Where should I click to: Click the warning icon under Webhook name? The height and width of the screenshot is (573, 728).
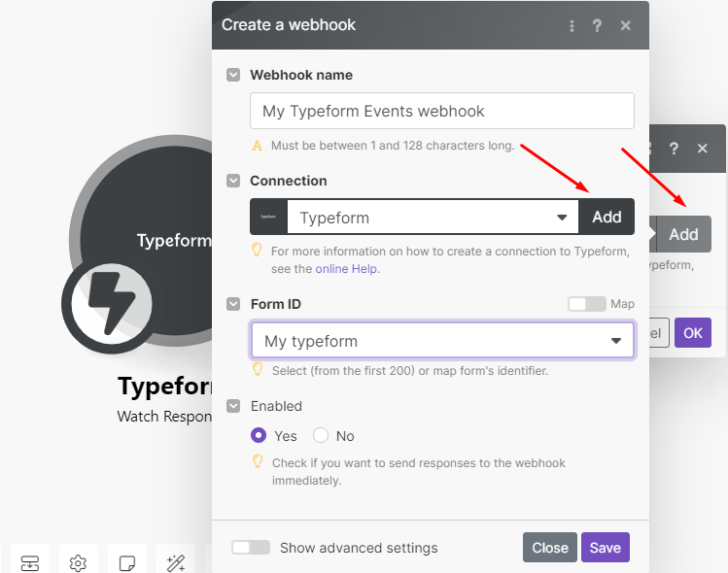[x=257, y=146]
